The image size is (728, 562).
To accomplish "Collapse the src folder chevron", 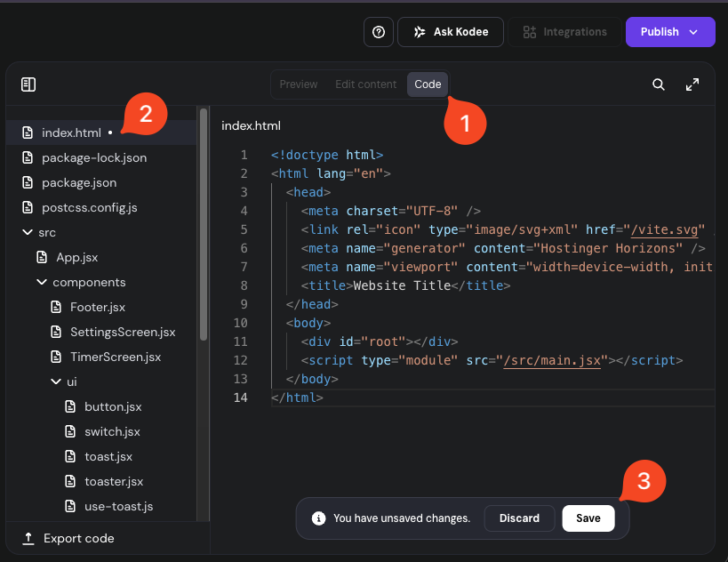I will (28, 232).
